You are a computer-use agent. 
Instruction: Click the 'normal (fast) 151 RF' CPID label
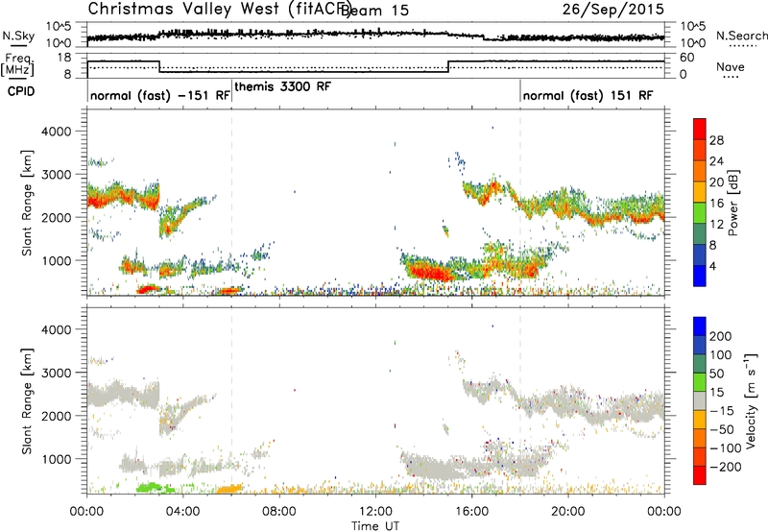coord(588,95)
